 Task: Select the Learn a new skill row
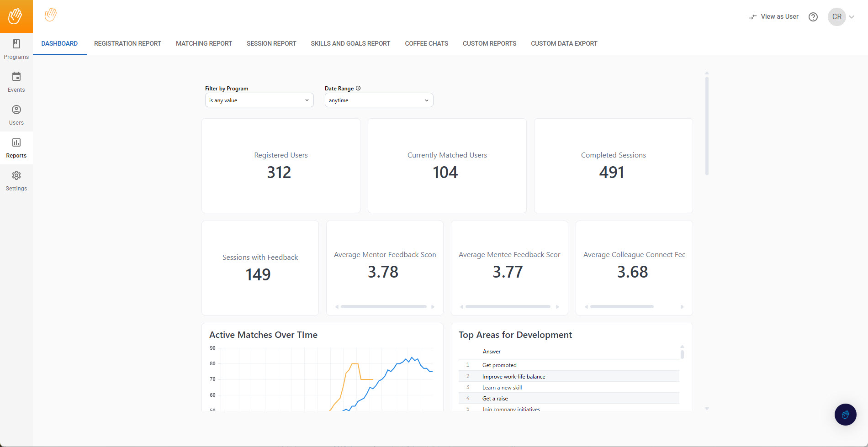click(x=569, y=387)
